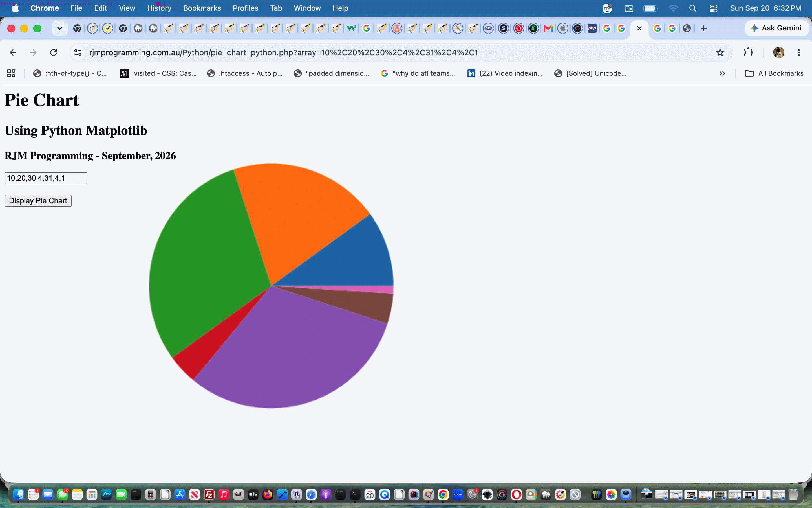Switch to the AFL tab
The height and width of the screenshot is (508, 812).
click(x=489, y=28)
